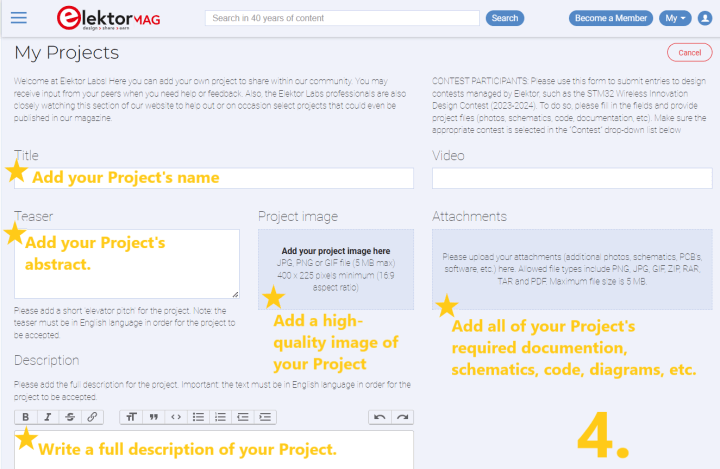Cancel the project form
The width and height of the screenshot is (720, 469).
click(x=689, y=52)
